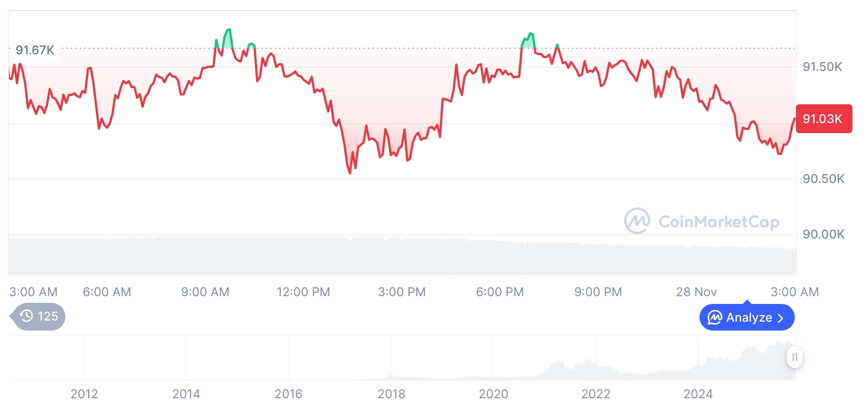This screenshot has width=868, height=406.
Task: Click the 90.50K price axis label
Action: [x=823, y=179]
